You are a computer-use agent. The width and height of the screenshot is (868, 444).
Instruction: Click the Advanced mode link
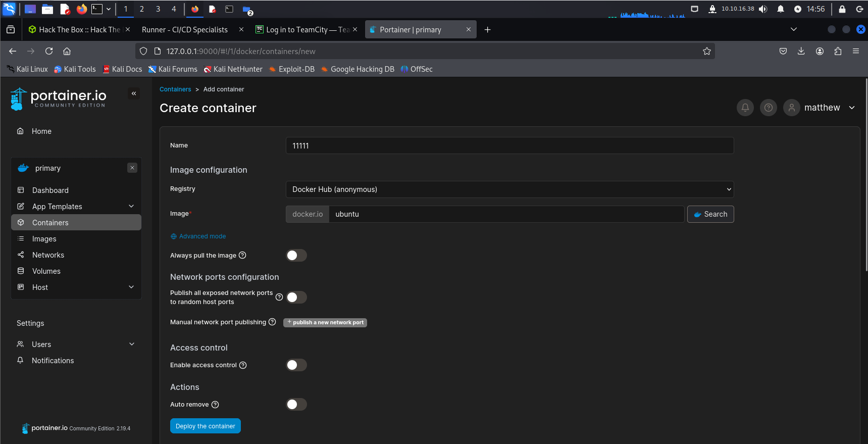pos(202,236)
